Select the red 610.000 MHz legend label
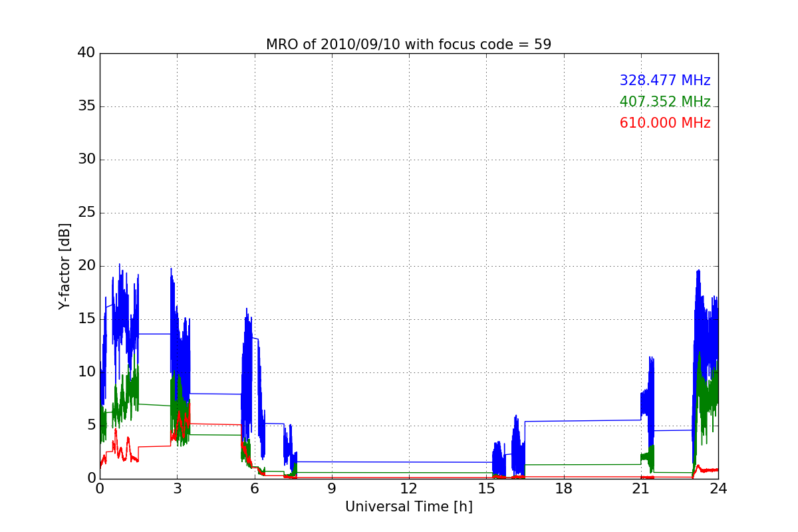This screenshot has width=798, height=532. pyautogui.click(x=665, y=123)
